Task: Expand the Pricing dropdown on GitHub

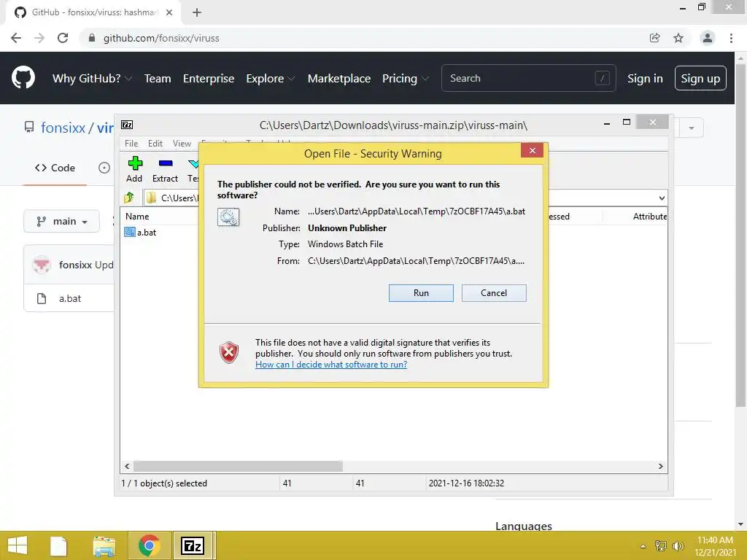Action: pyautogui.click(x=405, y=79)
